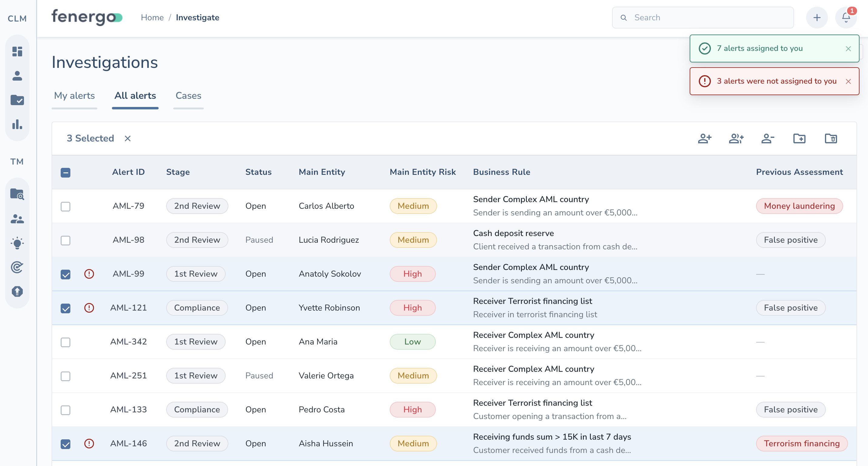Image resolution: width=868 pixels, height=466 pixels.
Task: Go to Home breadcrumb link
Action: [152, 18]
